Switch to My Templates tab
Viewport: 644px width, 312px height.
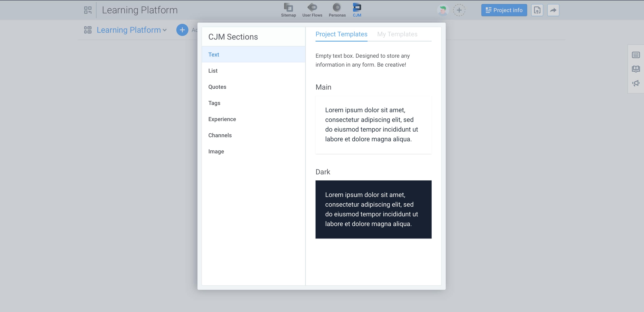click(397, 34)
